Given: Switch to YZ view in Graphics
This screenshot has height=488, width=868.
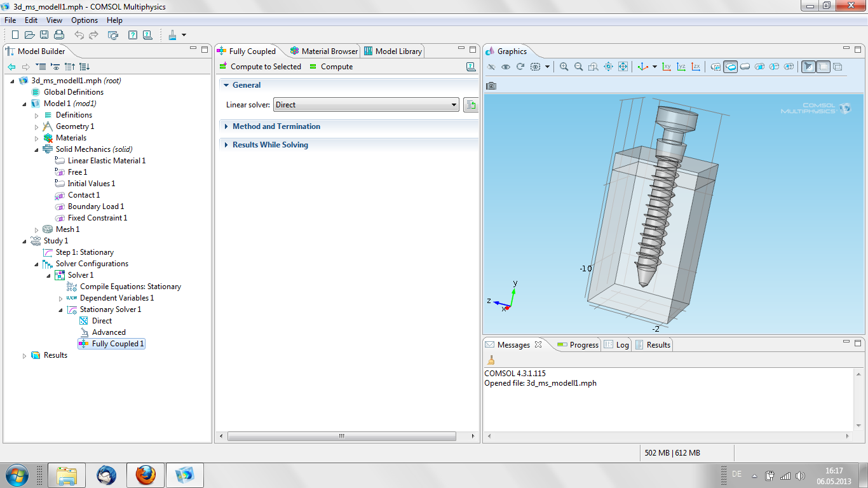Looking at the screenshot, I should (x=681, y=67).
